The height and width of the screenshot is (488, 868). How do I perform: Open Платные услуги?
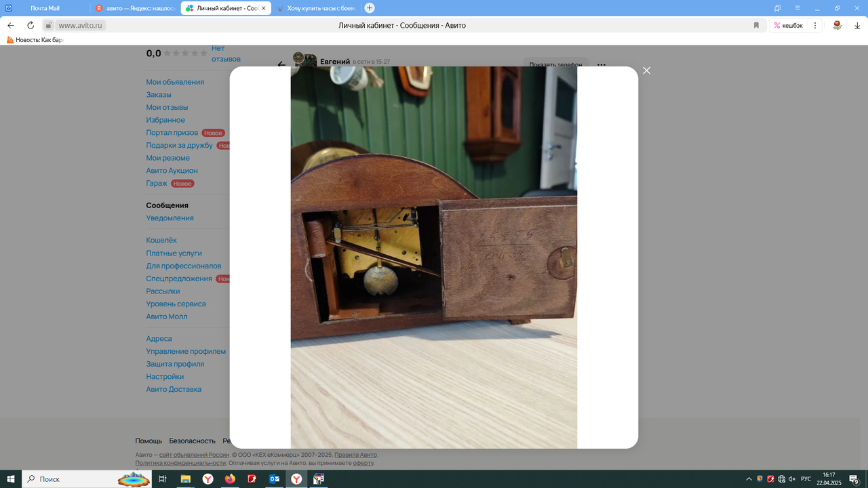(x=174, y=253)
